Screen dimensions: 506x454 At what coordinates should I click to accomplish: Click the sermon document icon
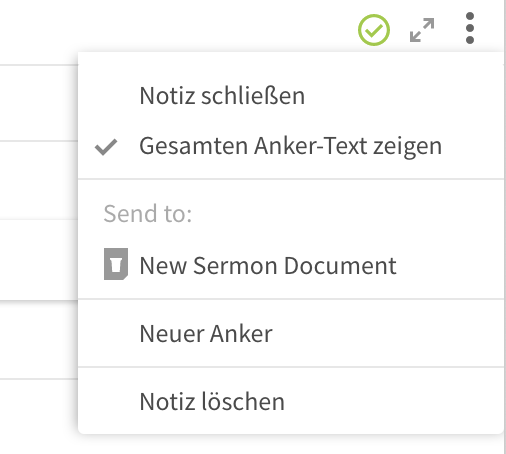[x=116, y=264]
